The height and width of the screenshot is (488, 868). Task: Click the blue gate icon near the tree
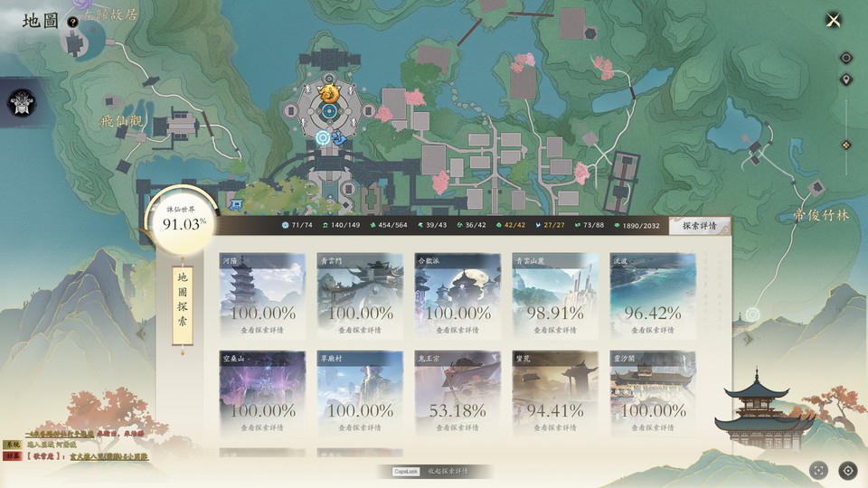tap(236, 205)
